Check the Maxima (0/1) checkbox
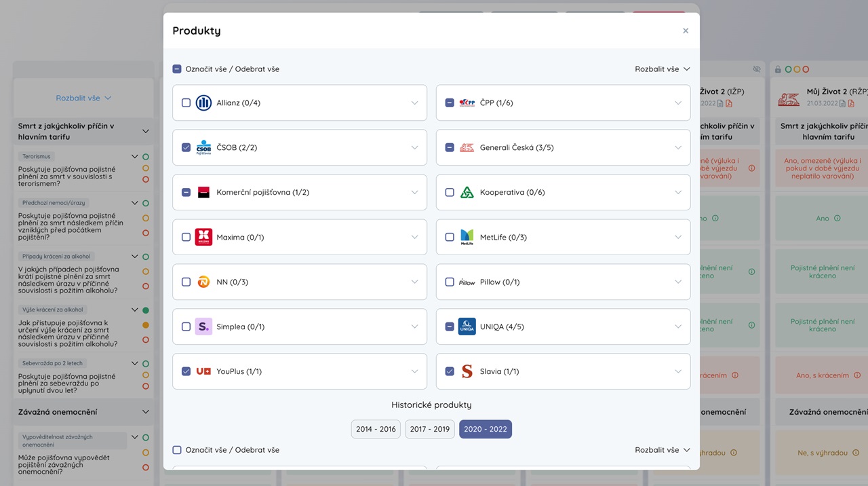Screen dimensions: 868x486 (186, 237)
